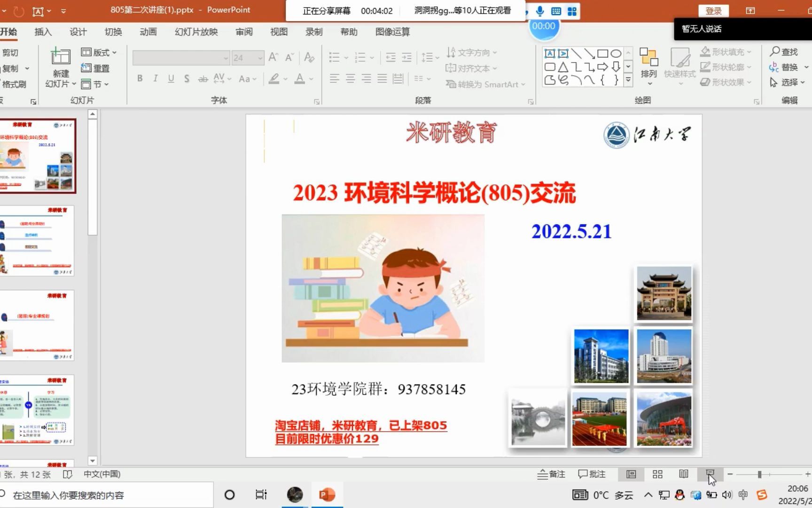Switch to Reading view icon
Viewport: 812px width, 508px height.
point(684,474)
